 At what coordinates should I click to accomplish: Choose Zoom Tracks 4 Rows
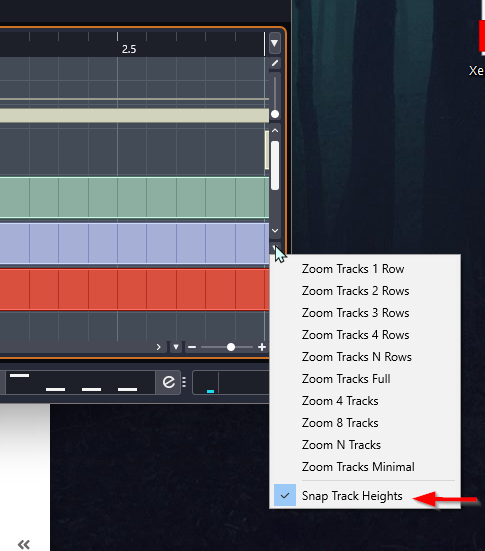[365, 335]
